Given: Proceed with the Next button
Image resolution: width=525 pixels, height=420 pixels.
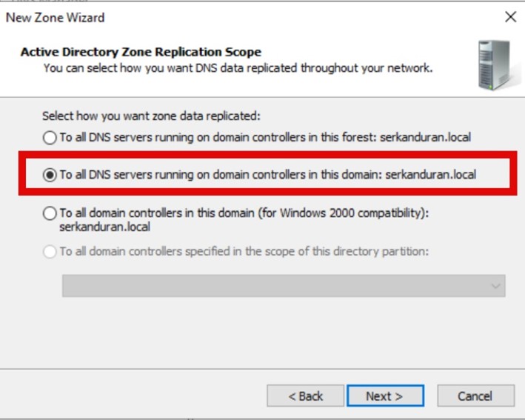Looking at the screenshot, I should pos(385,396).
